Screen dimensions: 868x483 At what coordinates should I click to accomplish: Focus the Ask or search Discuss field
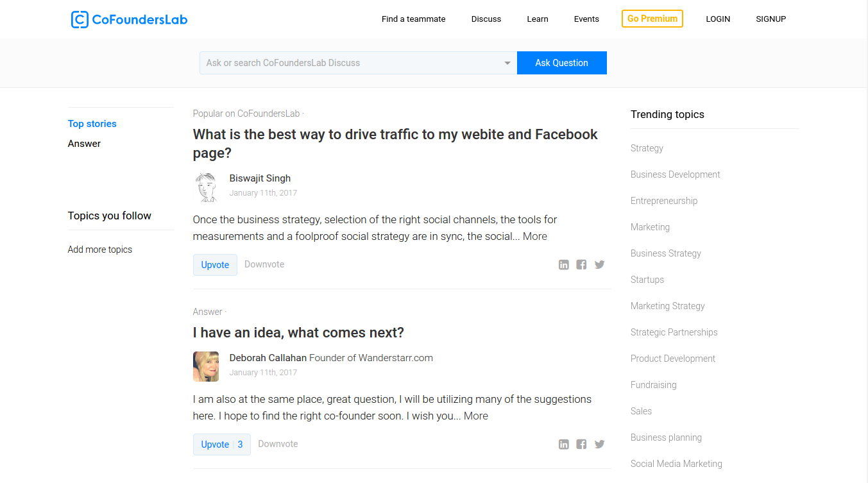tap(350, 63)
